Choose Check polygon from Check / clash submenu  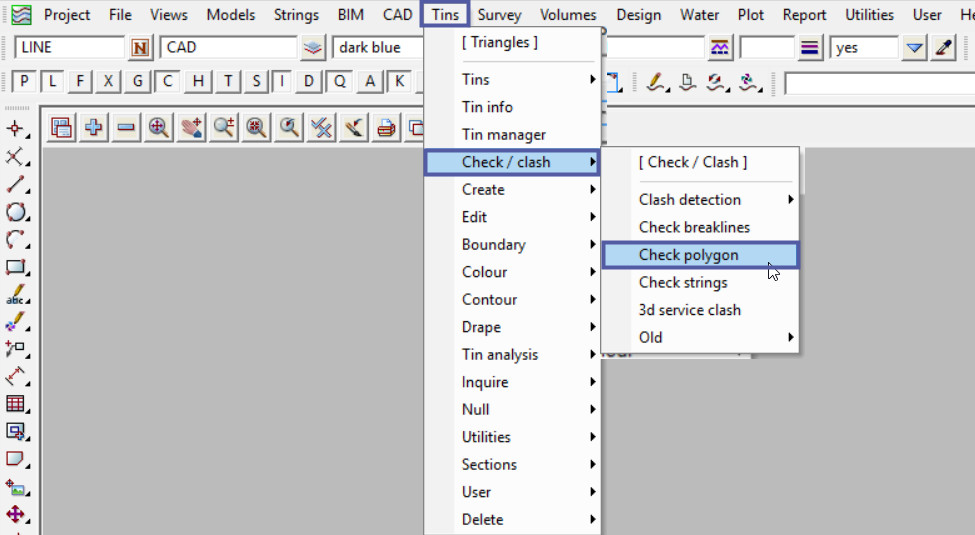tap(699, 255)
